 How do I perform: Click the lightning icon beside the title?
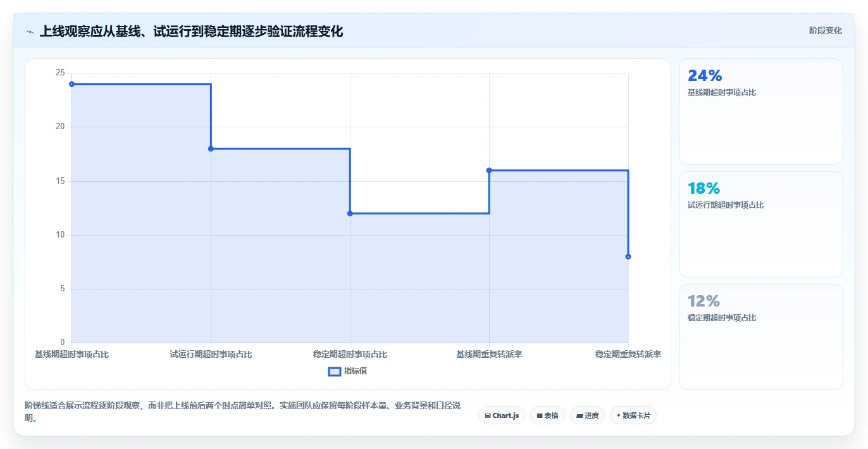30,31
